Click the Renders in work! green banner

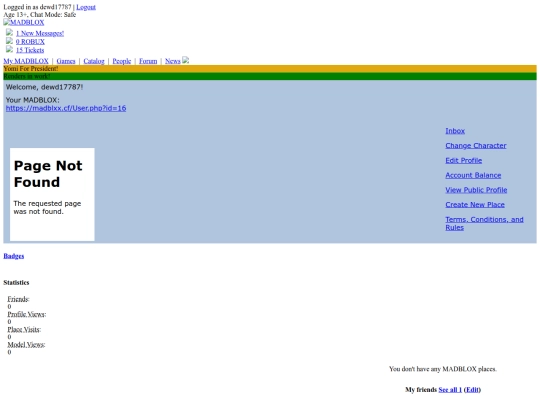coord(270,76)
